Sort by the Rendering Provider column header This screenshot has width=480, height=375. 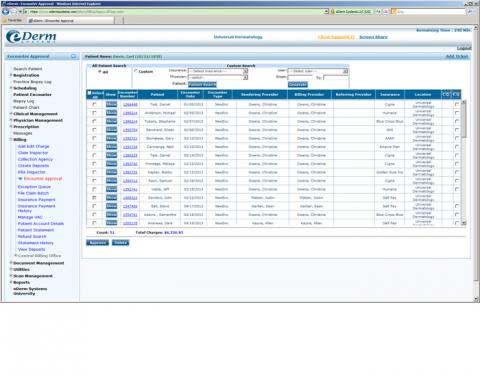(260, 95)
